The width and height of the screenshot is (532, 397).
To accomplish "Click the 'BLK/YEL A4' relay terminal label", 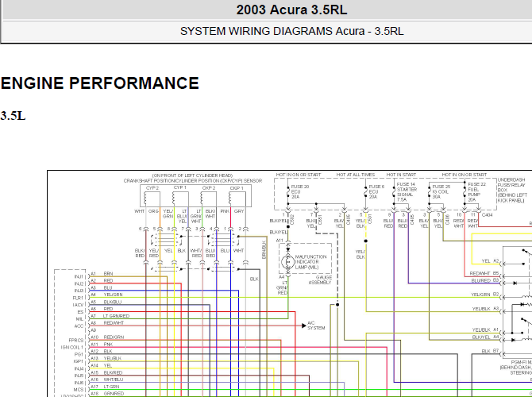I will (x=485, y=337).
